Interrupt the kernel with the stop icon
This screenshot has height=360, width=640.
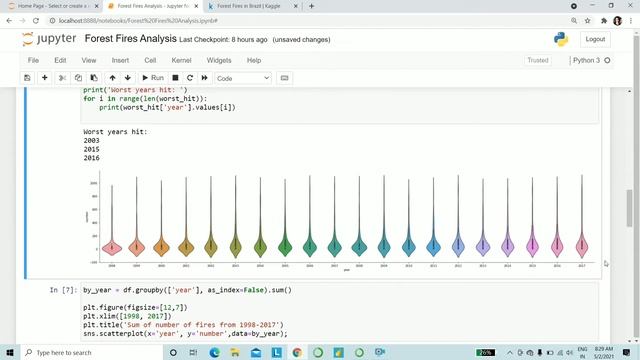point(176,78)
